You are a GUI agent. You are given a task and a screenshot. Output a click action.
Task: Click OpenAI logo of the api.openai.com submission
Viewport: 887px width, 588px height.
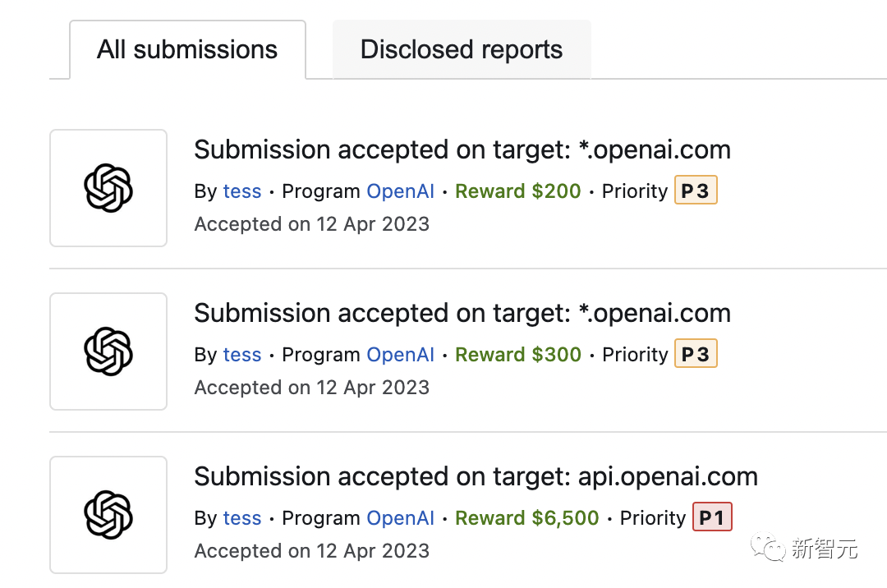tap(108, 515)
